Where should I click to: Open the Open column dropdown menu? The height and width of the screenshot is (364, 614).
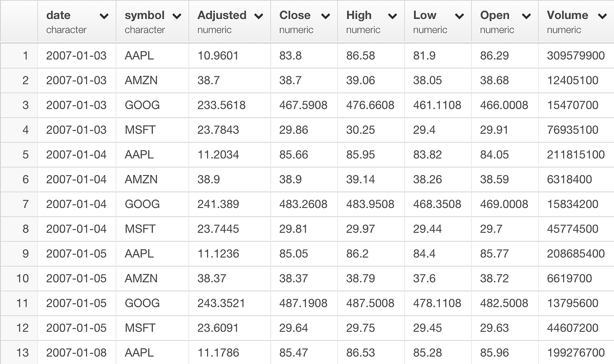coord(525,16)
